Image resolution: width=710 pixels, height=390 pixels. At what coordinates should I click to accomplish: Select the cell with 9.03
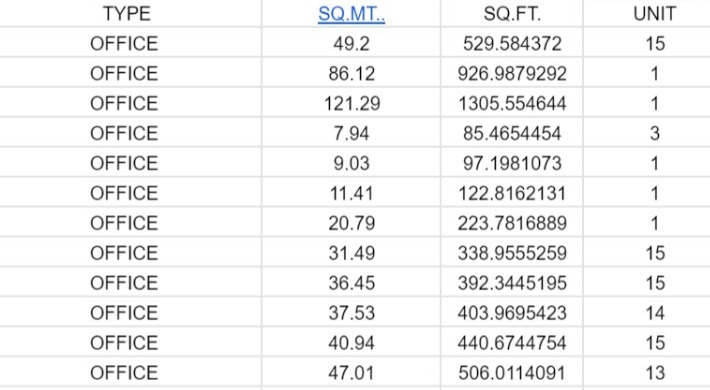351,163
